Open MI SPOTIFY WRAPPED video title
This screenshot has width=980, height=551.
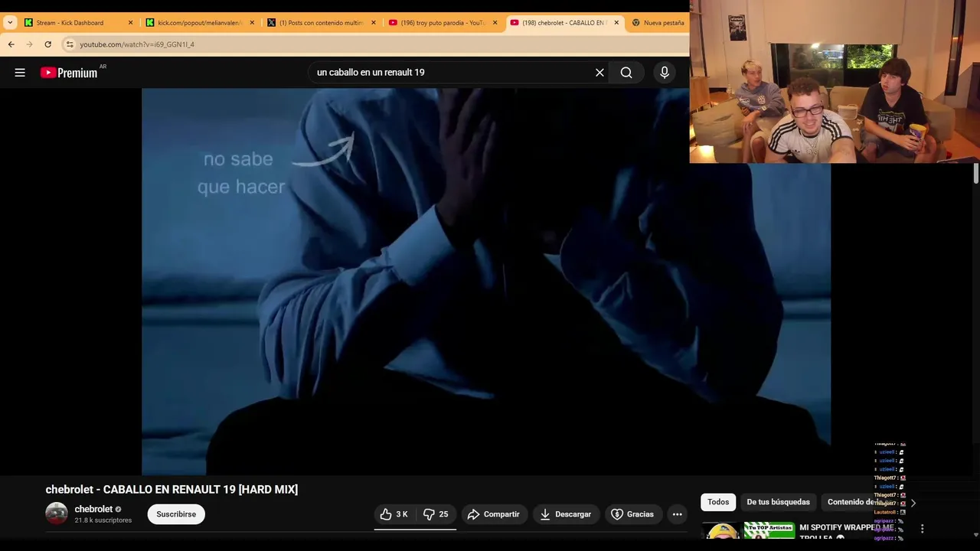(x=847, y=531)
